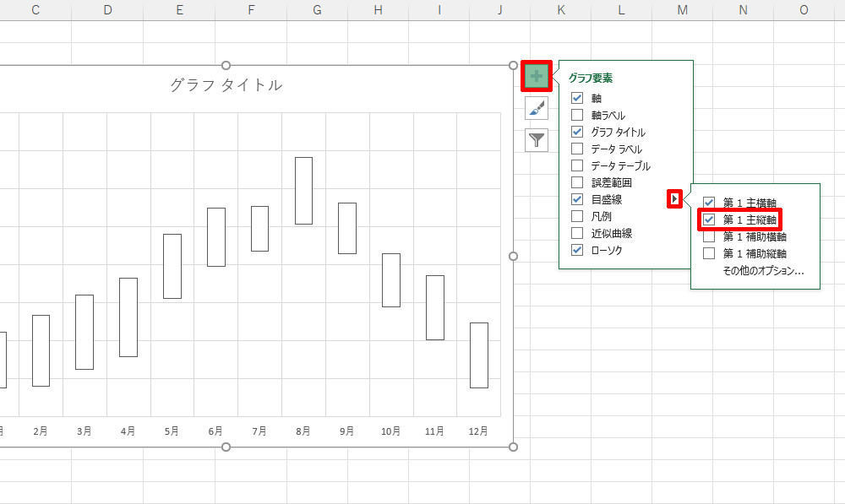Expand the 目盛線 submenu arrow
Image resolution: width=845 pixels, height=504 pixels.
(x=674, y=198)
